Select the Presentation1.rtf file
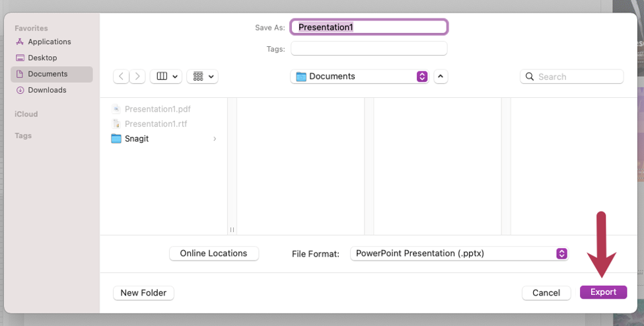 [x=156, y=124]
